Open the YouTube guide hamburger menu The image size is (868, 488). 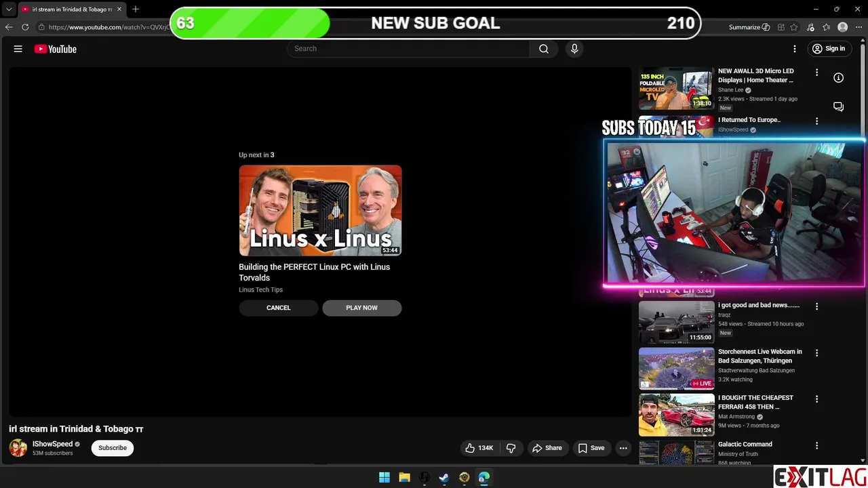pyautogui.click(x=18, y=49)
